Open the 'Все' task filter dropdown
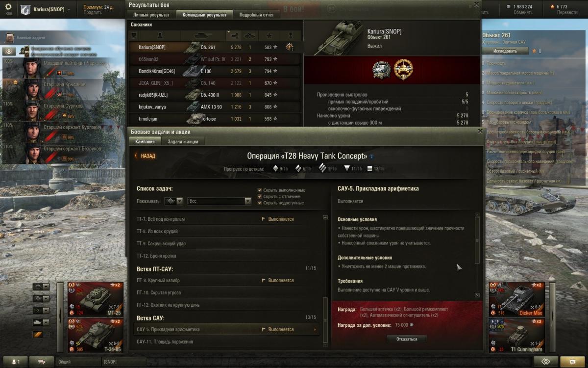Image resolution: width=588 pixels, height=368 pixels. pos(220,201)
